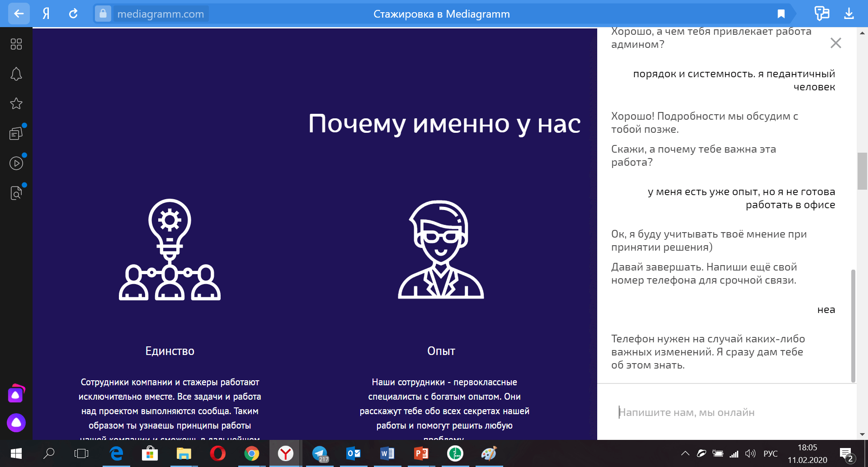868x467 pixels.
Task: Open Telegram from the taskbar
Action: pos(319,453)
